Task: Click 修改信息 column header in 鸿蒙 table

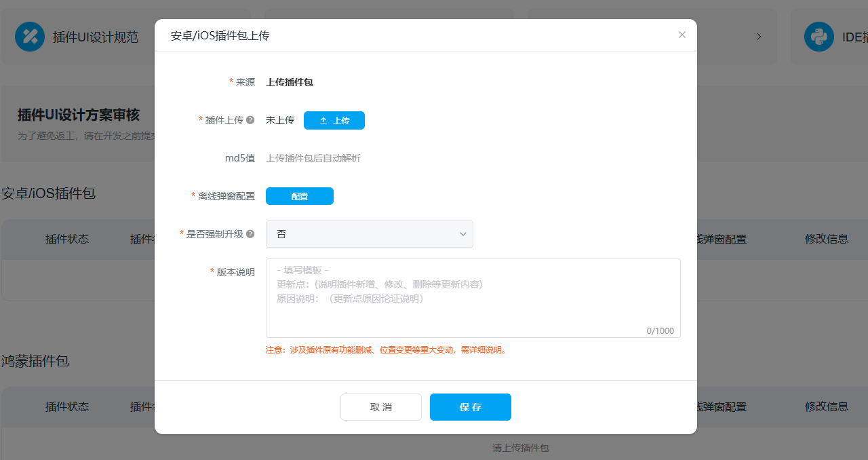Action: tap(826, 406)
